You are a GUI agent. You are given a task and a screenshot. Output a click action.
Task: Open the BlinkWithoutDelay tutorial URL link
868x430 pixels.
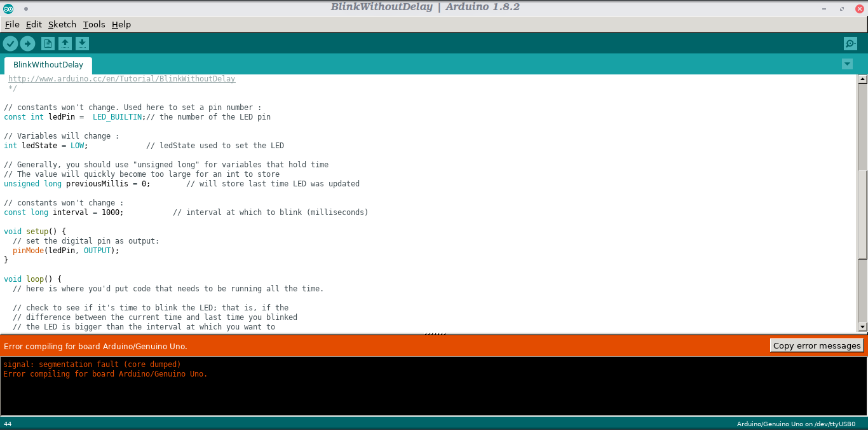(121, 79)
